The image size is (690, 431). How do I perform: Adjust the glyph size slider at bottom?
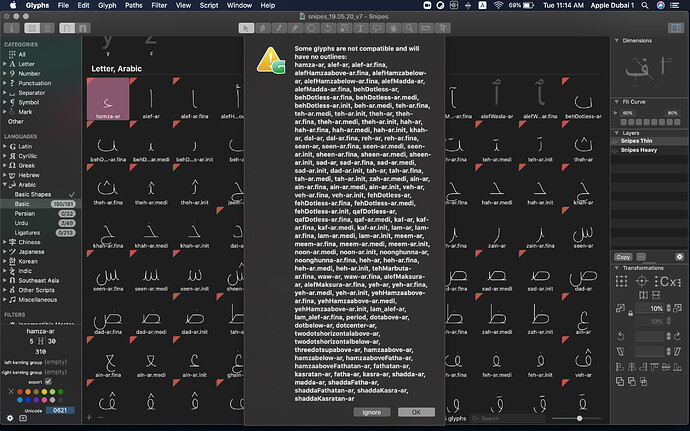tap(579, 418)
